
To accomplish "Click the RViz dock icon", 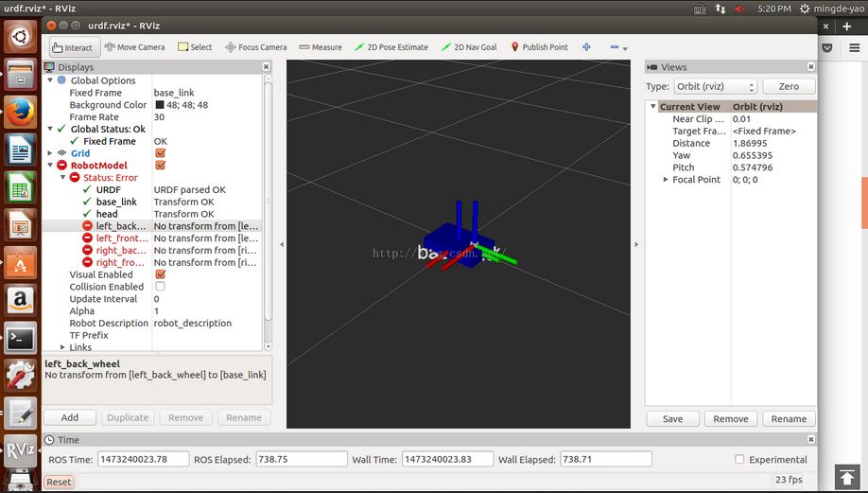I will click(21, 451).
